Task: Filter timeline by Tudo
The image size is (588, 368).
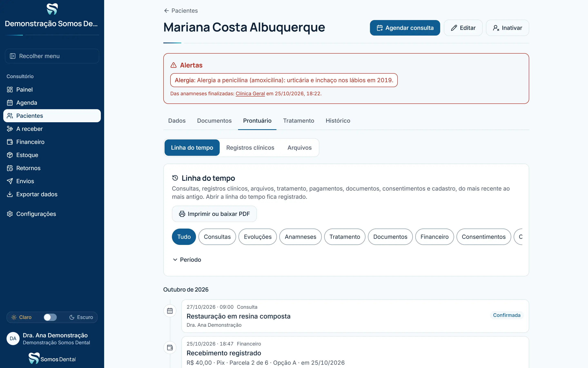Action: click(x=184, y=237)
